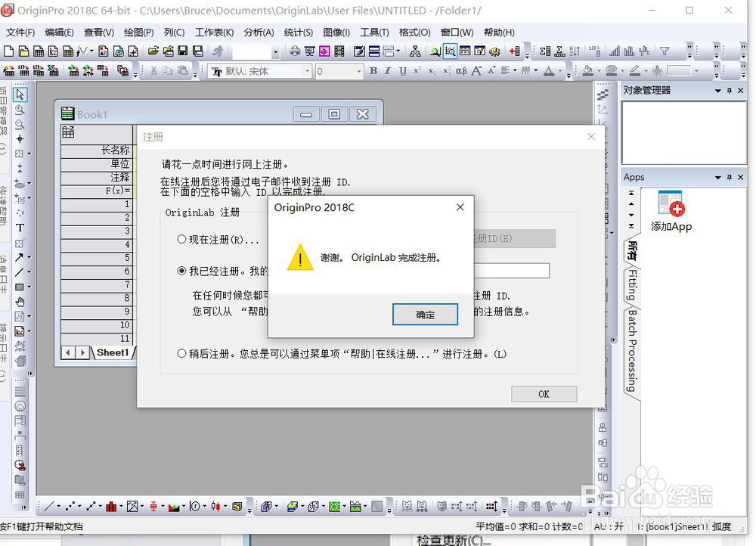Click the font color A swatch
The width and height of the screenshot is (756, 546).
[x=549, y=71]
